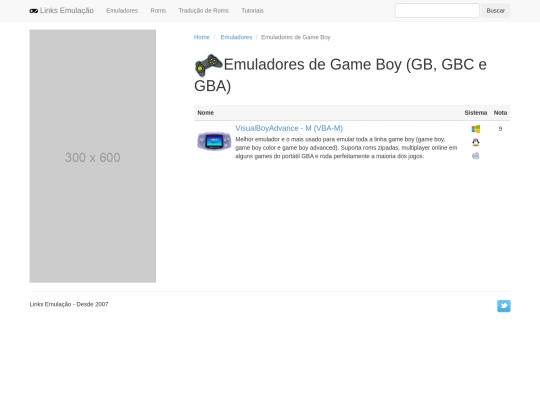Click the Game Boy Advance thumbnail image
Screen dimensions: 540x405
coord(214,141)
